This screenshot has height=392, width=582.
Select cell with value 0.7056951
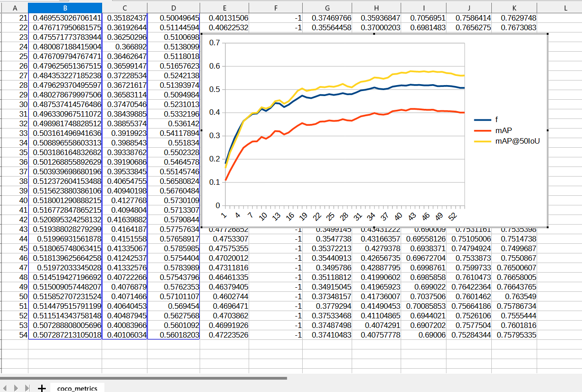pos(424,18)
